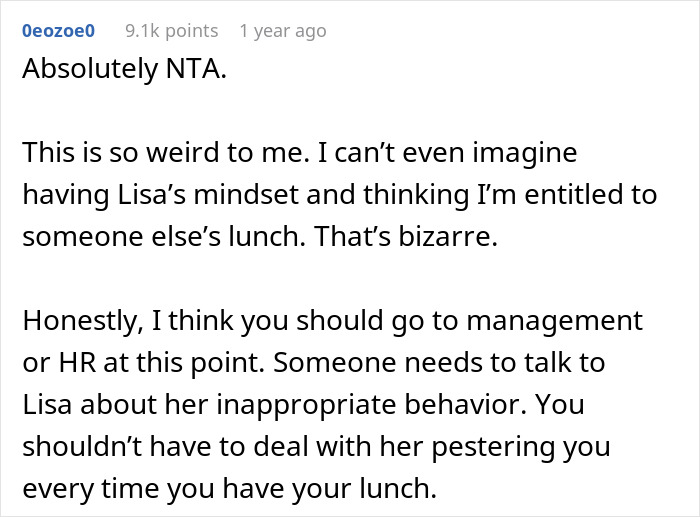Click the "Absolutely NTA." line
This screenshot has width=700, height=517.
[122, 74]
